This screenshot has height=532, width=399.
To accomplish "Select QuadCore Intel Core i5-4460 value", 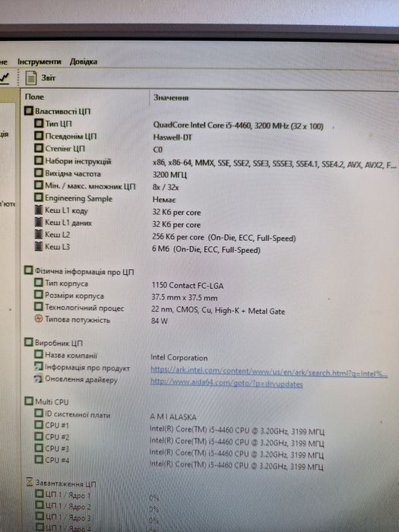I will [x=238, y=126].
